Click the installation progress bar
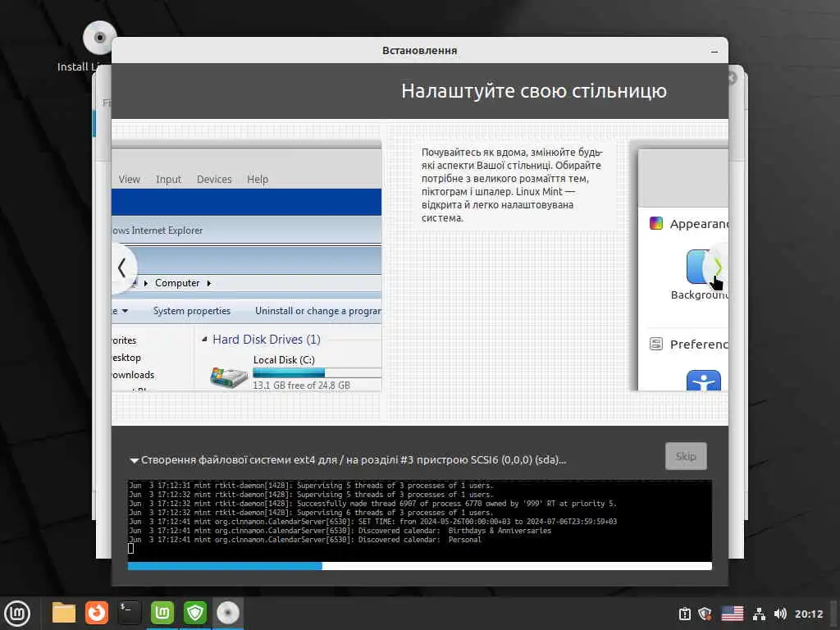This screenshot has width=840, height=630. pos(419,566)
